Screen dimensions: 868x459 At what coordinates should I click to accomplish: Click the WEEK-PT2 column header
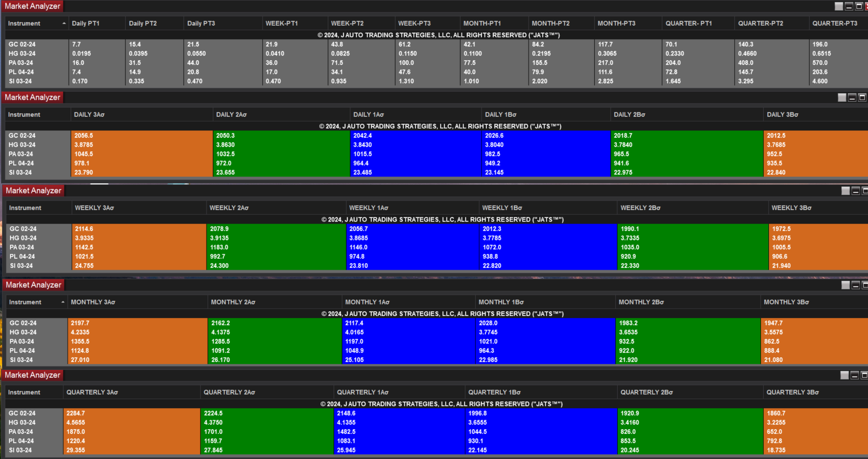click(361, 24)
